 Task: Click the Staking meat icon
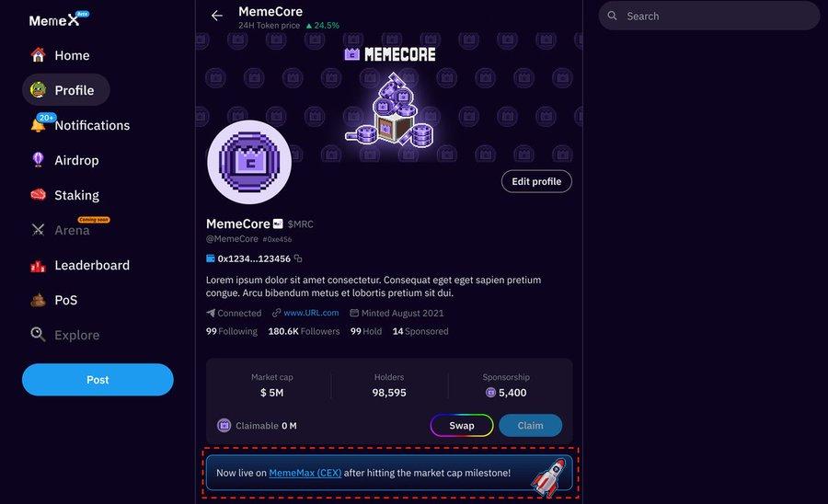click(x=38, y=195)
